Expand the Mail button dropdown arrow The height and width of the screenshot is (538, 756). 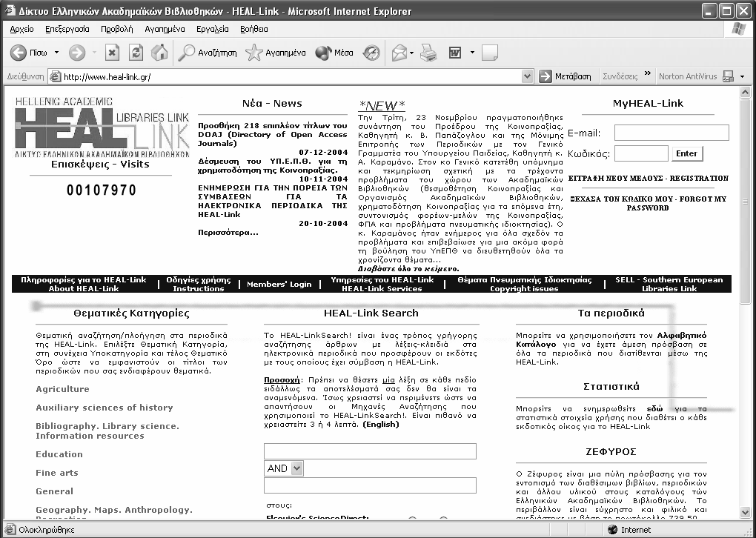[412, 53]
